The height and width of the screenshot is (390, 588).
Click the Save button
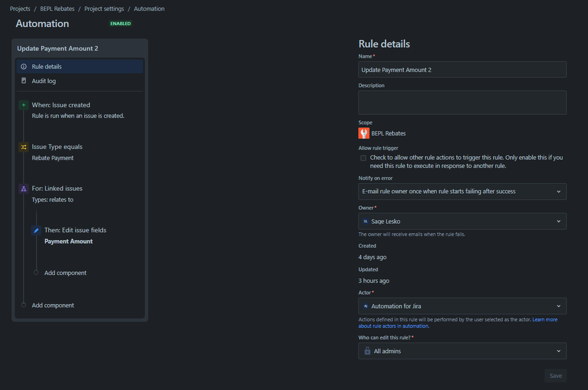pos(556,376)
